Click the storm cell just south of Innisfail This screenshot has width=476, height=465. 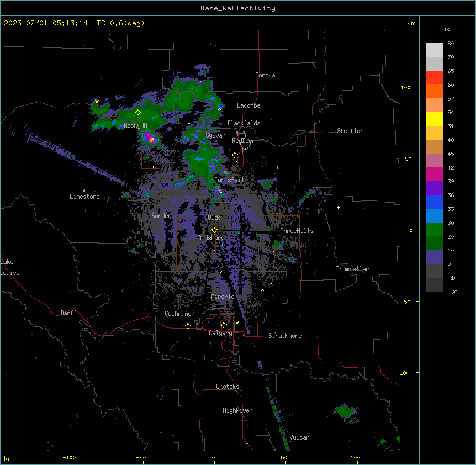tap(219, 189)
